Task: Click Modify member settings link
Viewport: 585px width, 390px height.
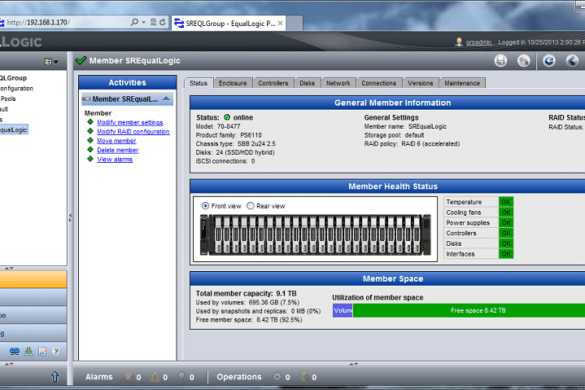Action: (x=130, y=122)
